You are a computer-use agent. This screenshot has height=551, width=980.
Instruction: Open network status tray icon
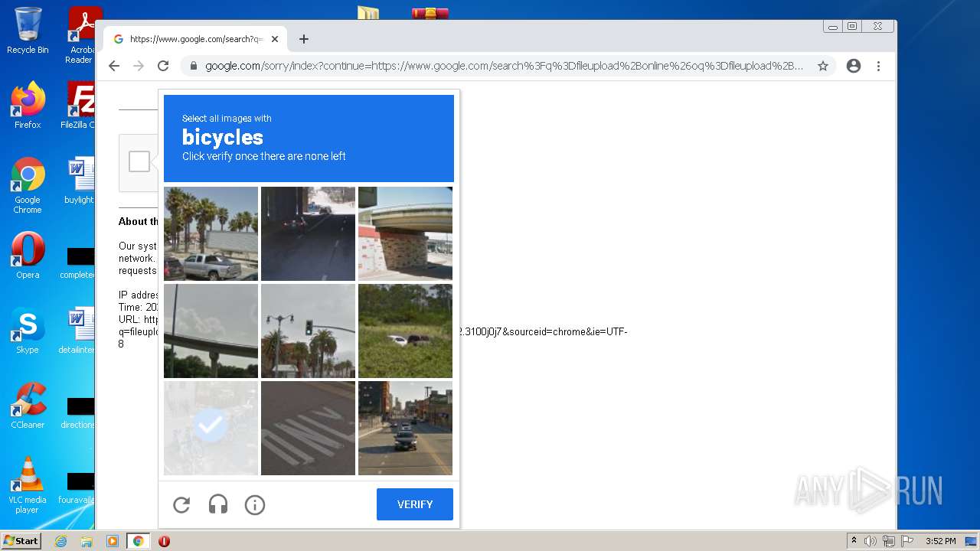(x=889, y=541)
